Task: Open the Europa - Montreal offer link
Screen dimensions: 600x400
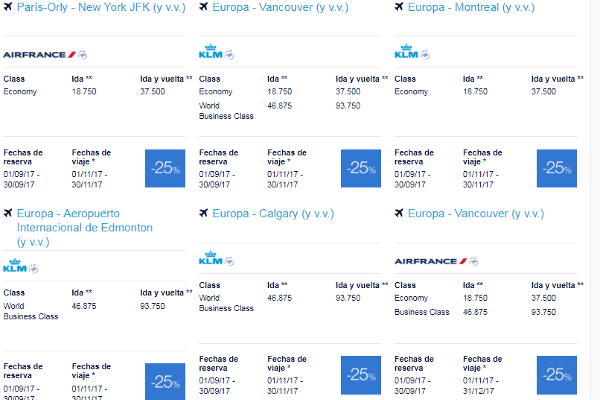Action: click(471, 7)
